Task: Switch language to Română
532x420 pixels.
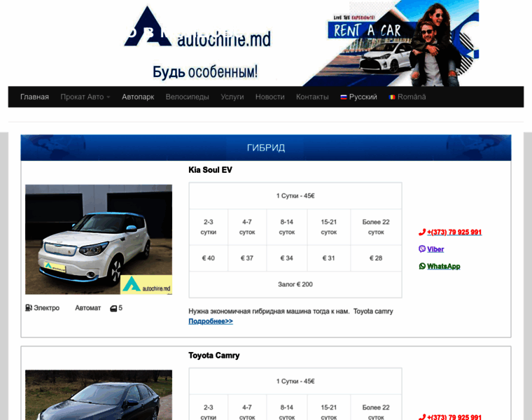Action: pos(407,97)
